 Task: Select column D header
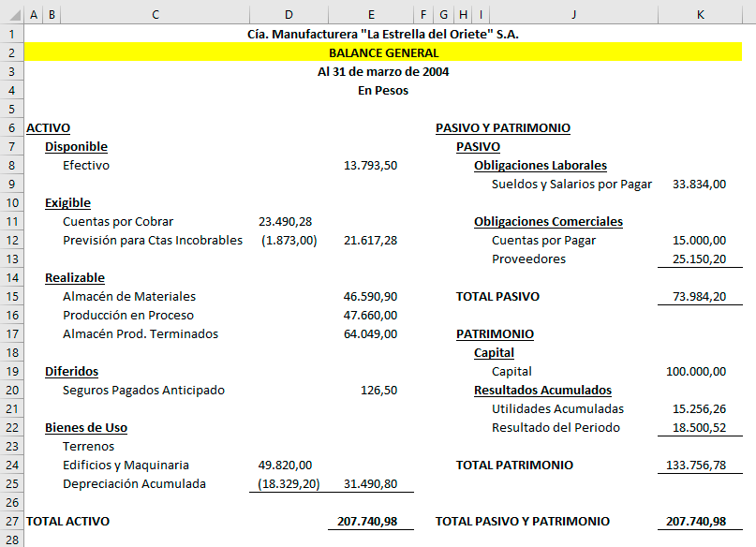pyautogui.click(x=289, y=15)
